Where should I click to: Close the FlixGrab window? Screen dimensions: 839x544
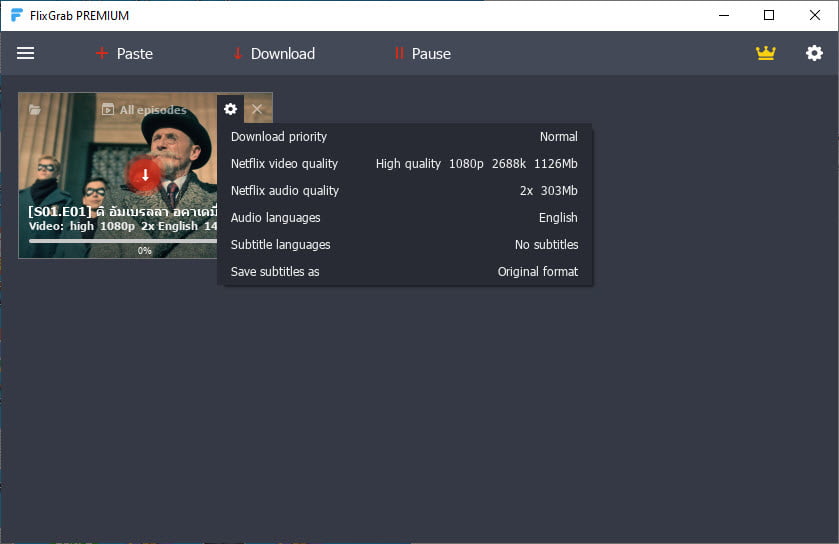tap(814, 16)
